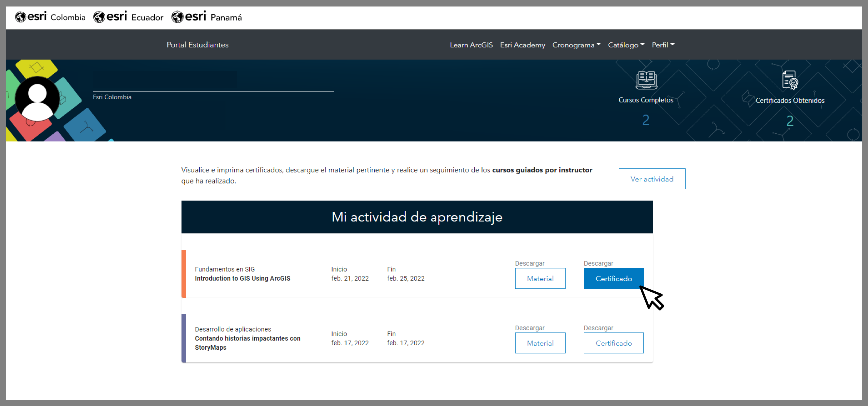Click the 'Desarrollo de aplicaciones' category label
The width and height of the screenshot is (868, 406).
(x=233, y=329)
